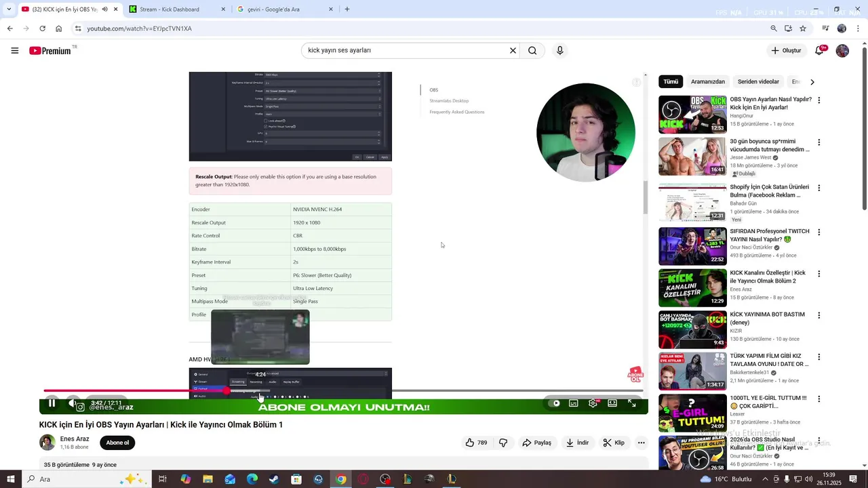Viewport: 868px width, 488px height.
Task: Select the Aramanızdan filter chip
Action: (708, 81)
